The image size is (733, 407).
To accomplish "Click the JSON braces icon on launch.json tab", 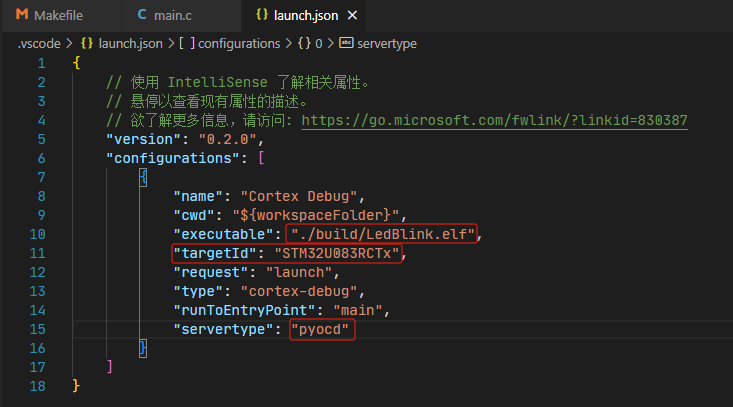I will (x=262, y=15).
